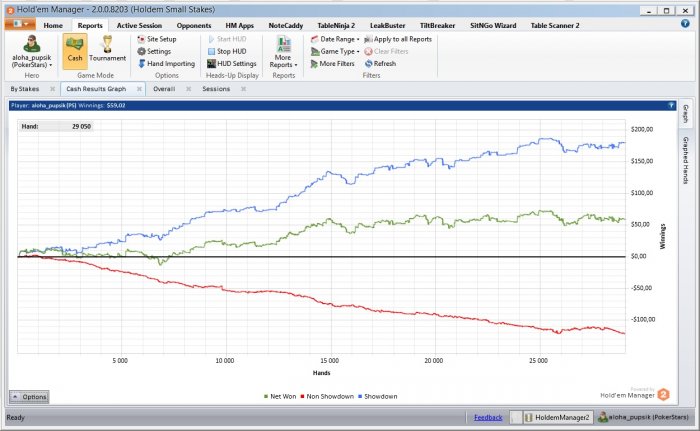Open Hand Importing
The height and width of the screenshot is (431, 700).
click(x=169, y=63)
